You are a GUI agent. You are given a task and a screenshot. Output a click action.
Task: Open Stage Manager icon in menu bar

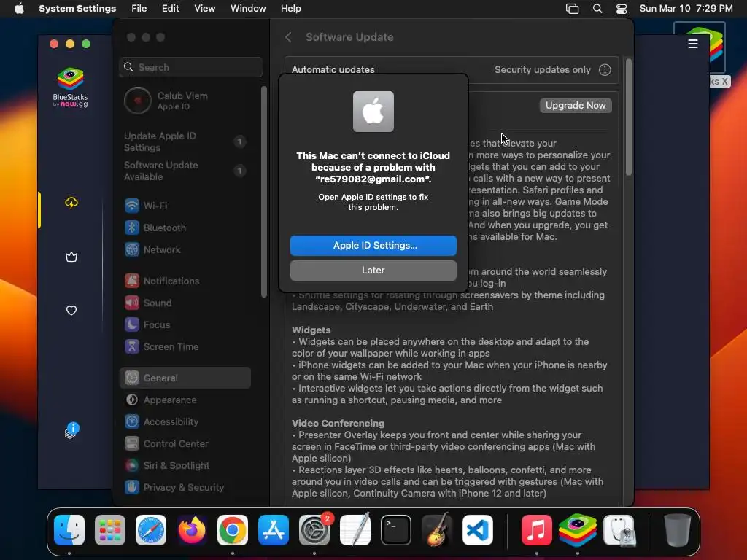pyautogui.click(x=572, y=9)
